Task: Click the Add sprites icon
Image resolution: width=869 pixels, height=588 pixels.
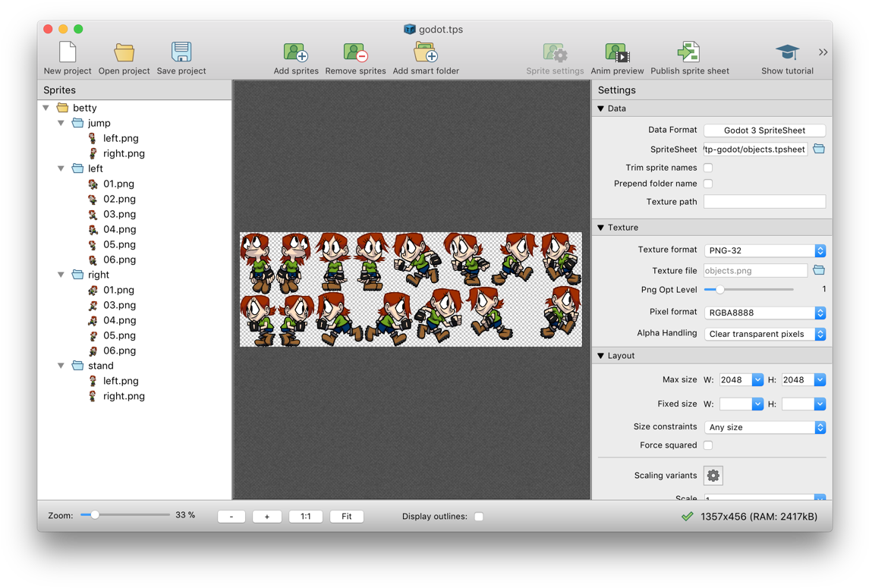Action: (296, 52)
